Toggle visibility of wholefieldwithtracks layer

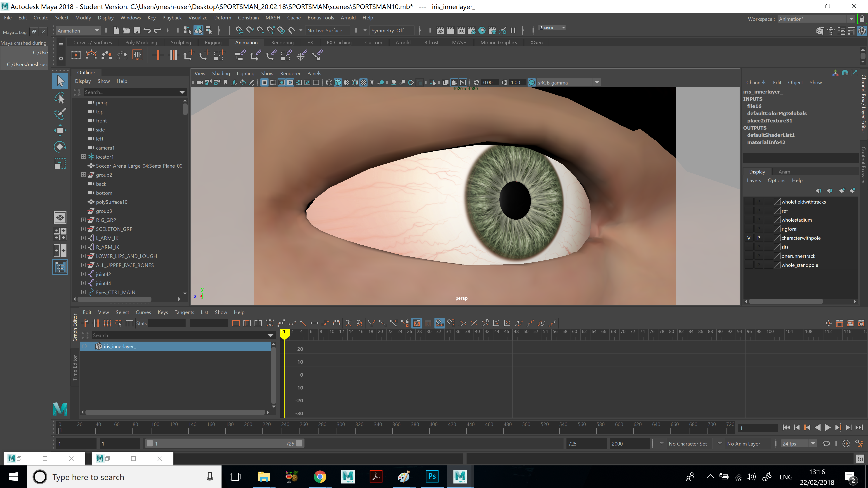[x=749, y=202]
